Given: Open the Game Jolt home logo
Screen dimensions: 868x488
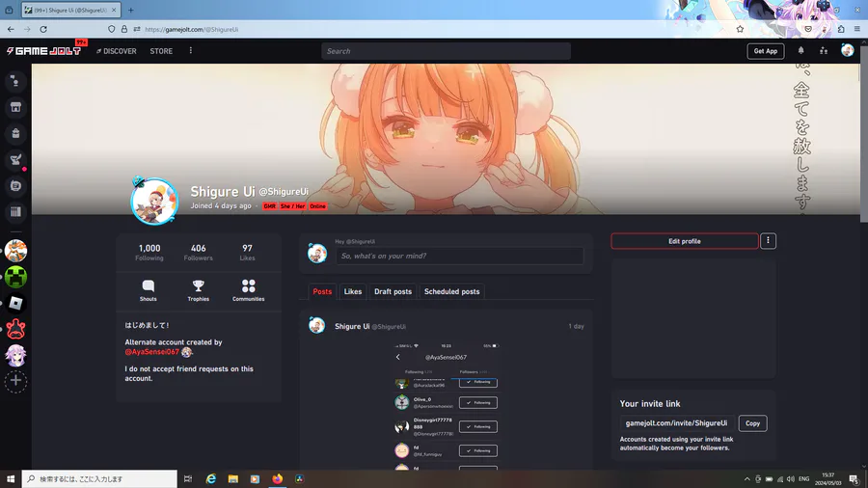Looking at the screenshot, I should (43, 51).
